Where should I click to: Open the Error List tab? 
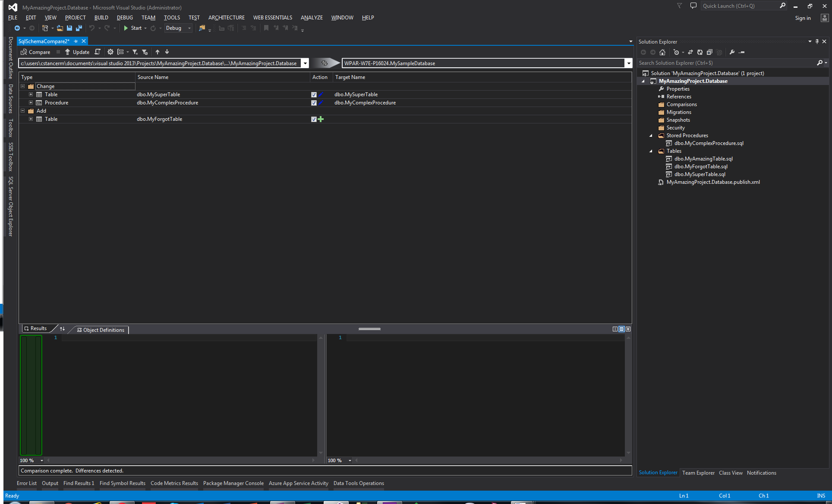tap(27, 483)
